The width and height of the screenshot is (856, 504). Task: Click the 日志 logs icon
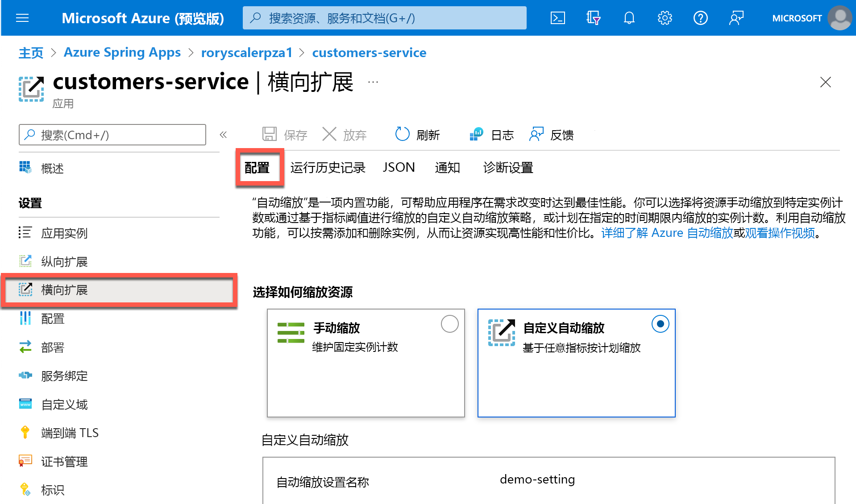click(477, 134)
